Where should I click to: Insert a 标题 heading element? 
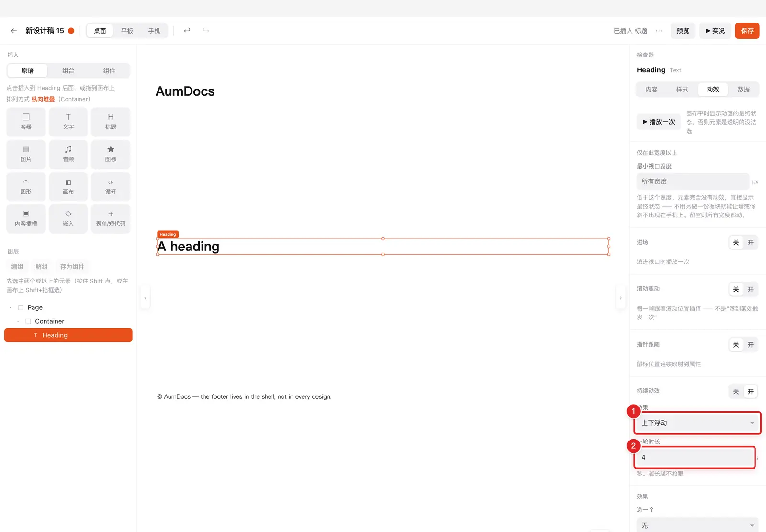pyautogui.click(x=111, y=122)
